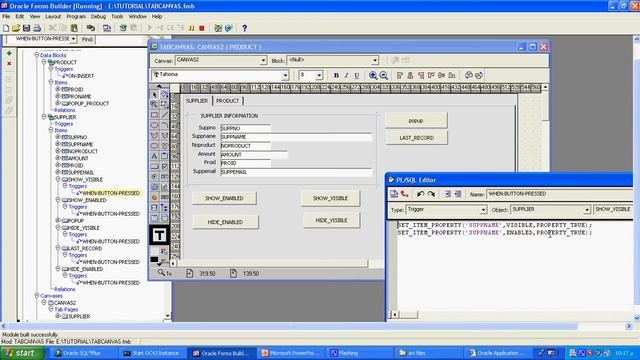Open the Canvas CANVAS2 dropdown
The height and width of the screenshot is (360, 640).
pos(263,60)
